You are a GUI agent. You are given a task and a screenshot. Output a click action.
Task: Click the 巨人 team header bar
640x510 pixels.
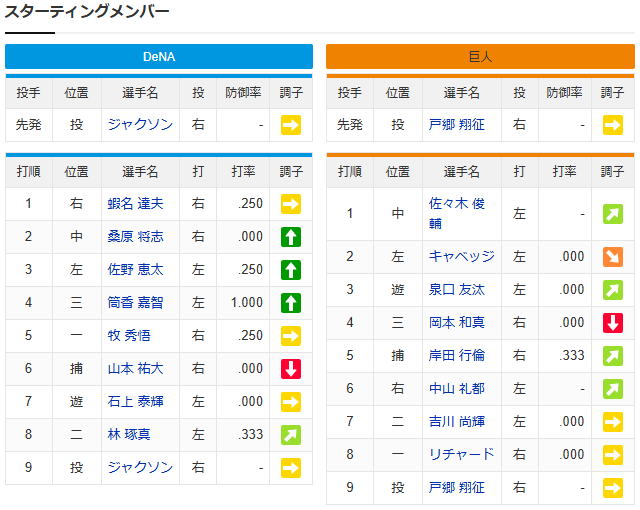[480, 56]
